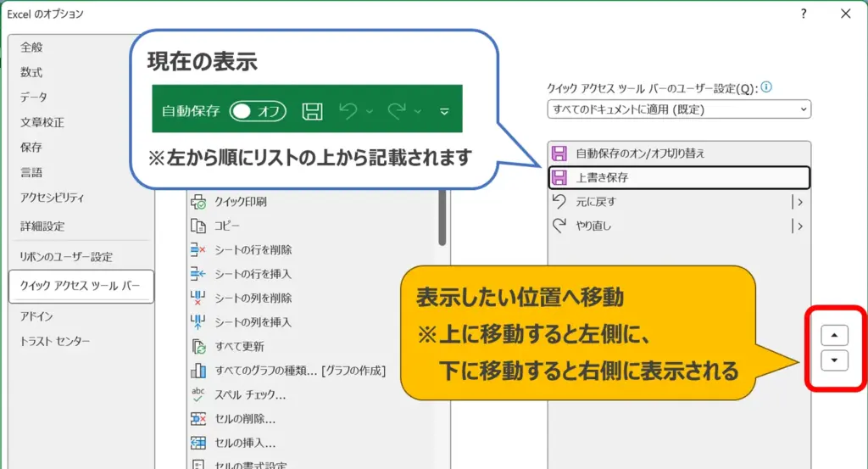The width and height of the screenshot is (868, 469).
Task: Click the Insert Sheet Columns icon
Action: 198,322
